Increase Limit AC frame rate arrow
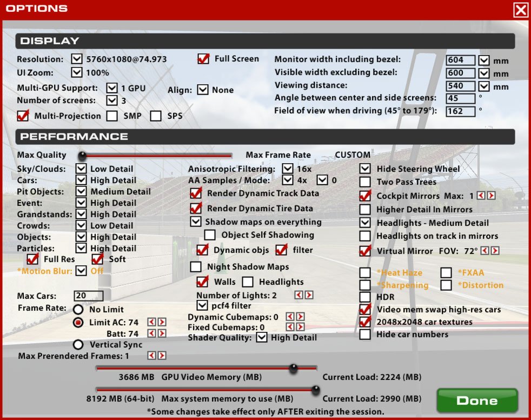 (162, 322)
